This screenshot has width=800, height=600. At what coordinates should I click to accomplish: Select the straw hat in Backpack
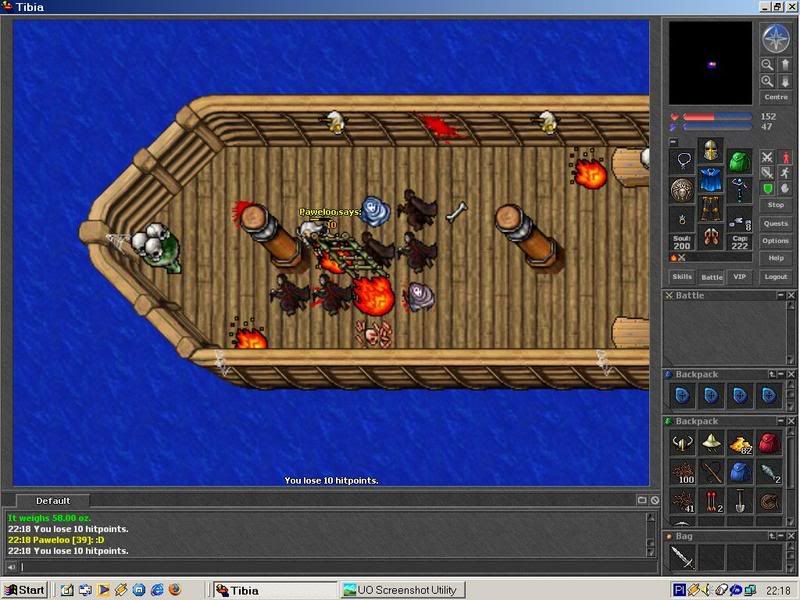[x=711, y=443]
